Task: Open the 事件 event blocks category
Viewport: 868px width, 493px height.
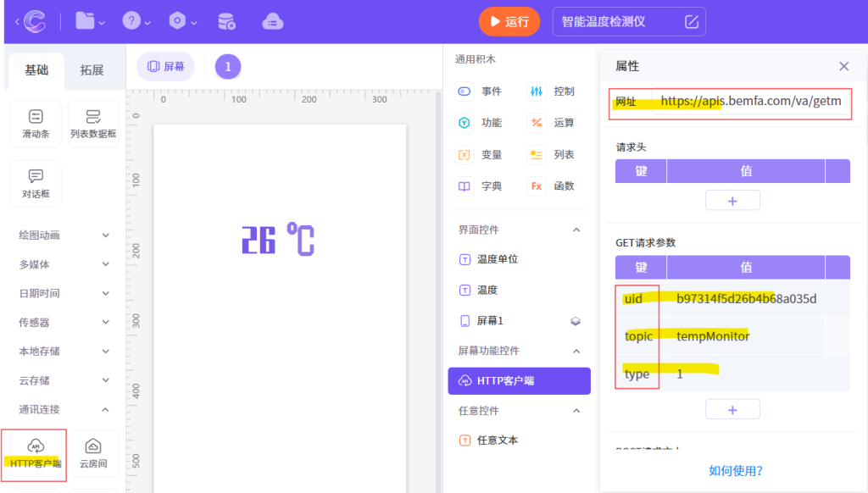Action: 480,91
